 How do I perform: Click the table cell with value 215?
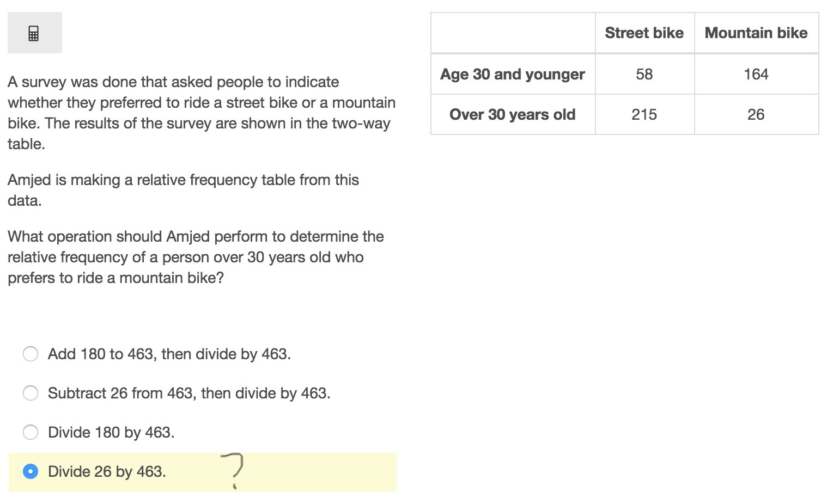pos(644,114)
